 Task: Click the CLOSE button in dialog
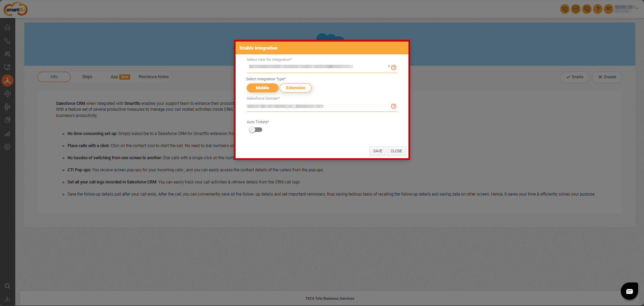click(x=396, y=151)
